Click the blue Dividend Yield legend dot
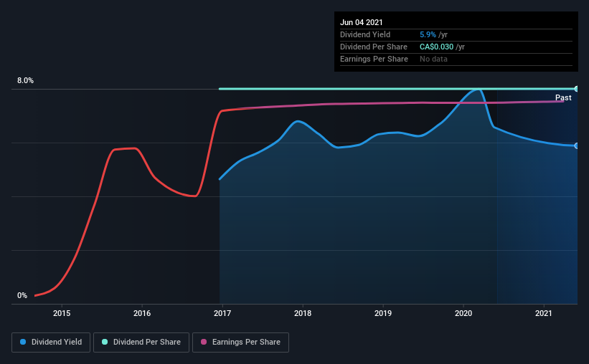 (23, 342)
